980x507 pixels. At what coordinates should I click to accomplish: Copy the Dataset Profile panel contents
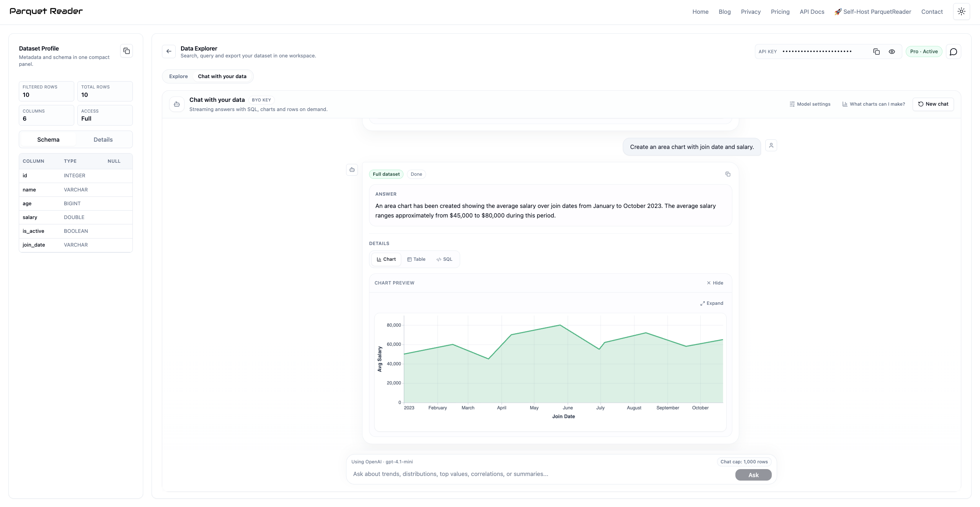point(126,51)
